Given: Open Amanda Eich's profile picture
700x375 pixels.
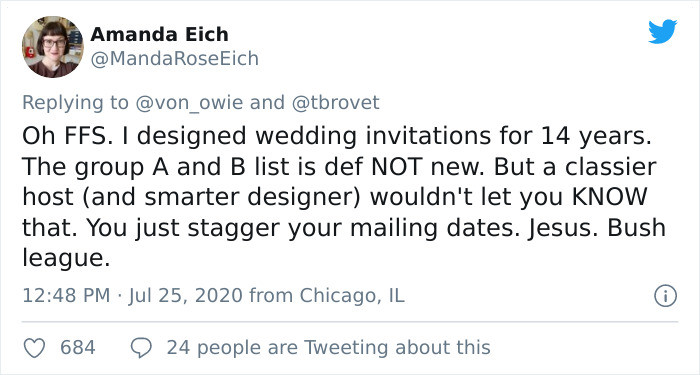Looking at the screenshot, I should click(53, 47).
